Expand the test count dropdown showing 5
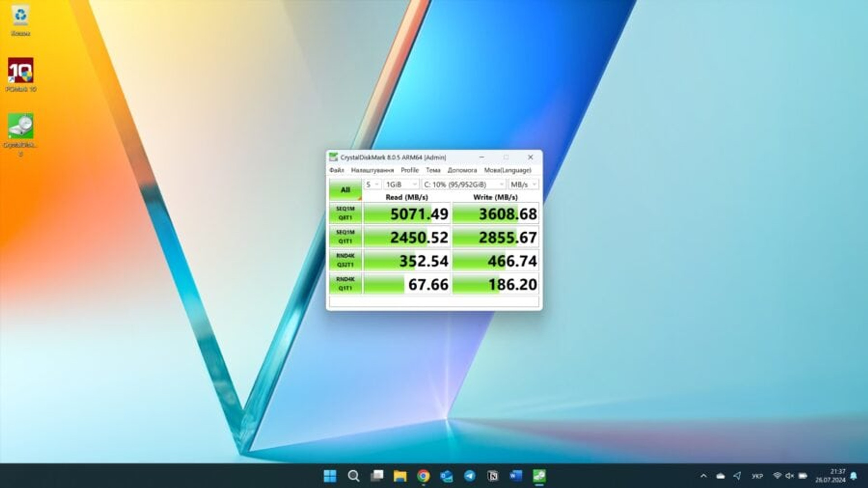Viewport: 868px width, 488px height. 372,185
